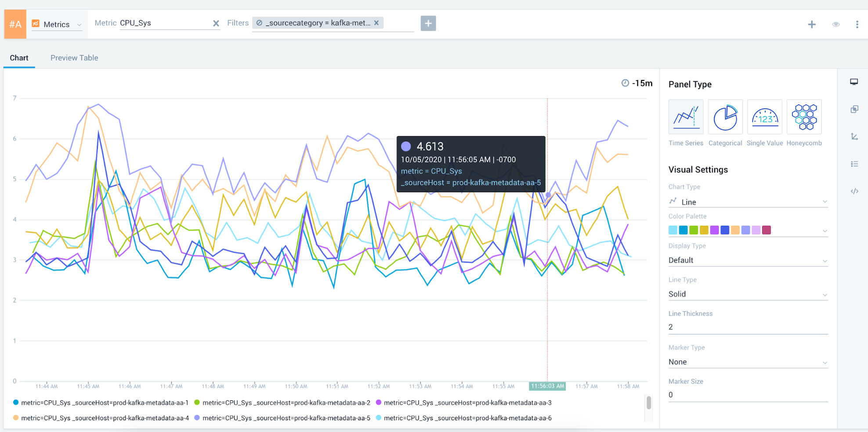Viewport: 868px width, 432px height.
Task: Select the Categorical panel type
Action: click(x=725, y=117)
